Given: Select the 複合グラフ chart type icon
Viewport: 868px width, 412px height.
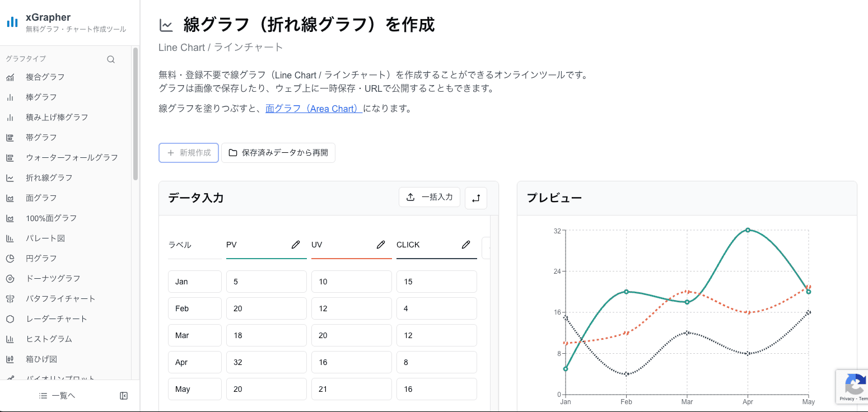Looking at the screenshot, I should click(11, 77).
